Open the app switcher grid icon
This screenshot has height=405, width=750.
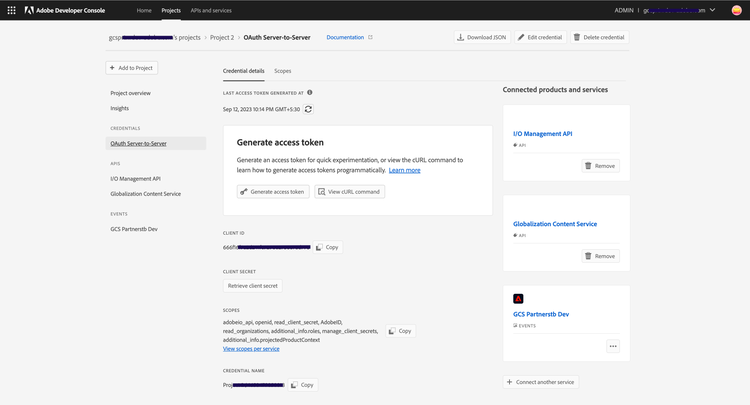[x=11, y=10]
